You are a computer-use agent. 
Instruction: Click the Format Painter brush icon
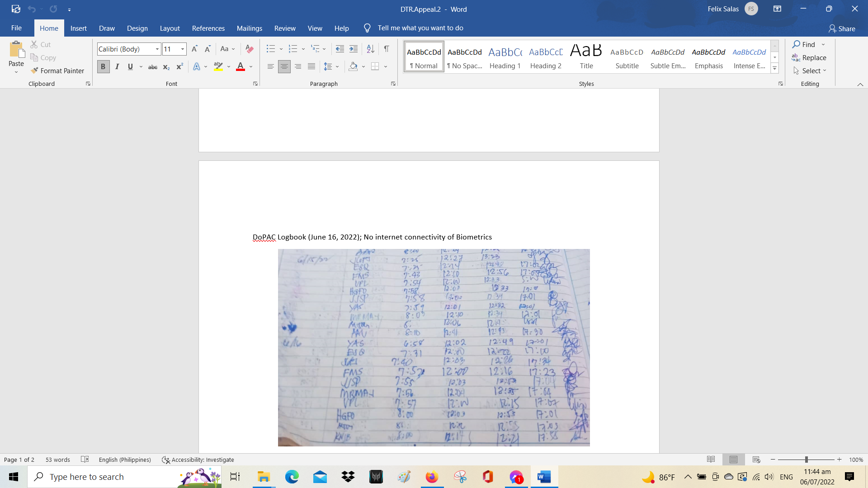tap(34, 70)
